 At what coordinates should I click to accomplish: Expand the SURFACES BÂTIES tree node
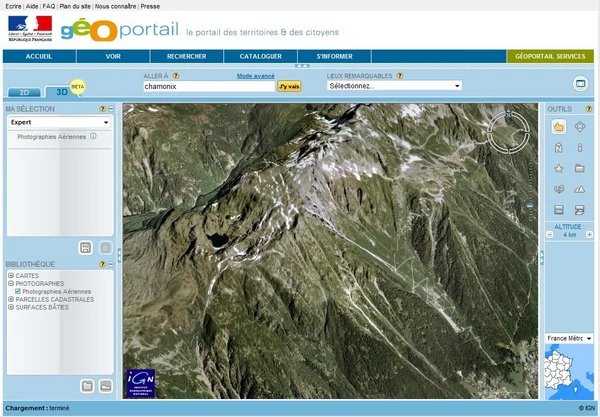[x=11, y=307]
